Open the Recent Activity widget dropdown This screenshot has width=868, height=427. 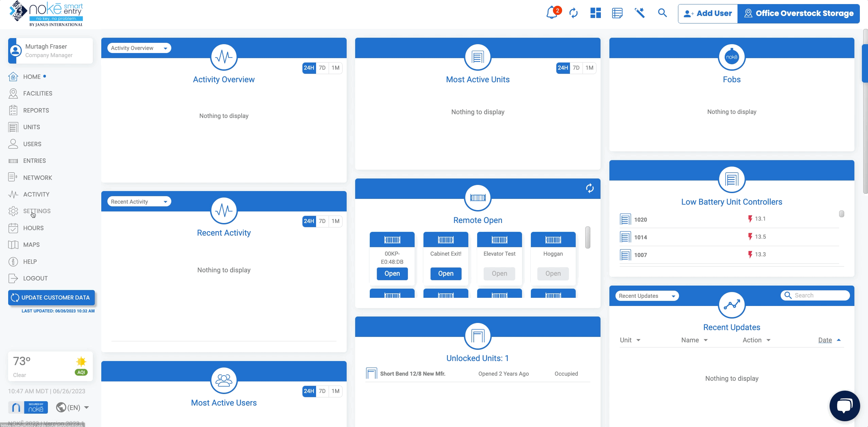pyautogui.click(x=139, y=202)
